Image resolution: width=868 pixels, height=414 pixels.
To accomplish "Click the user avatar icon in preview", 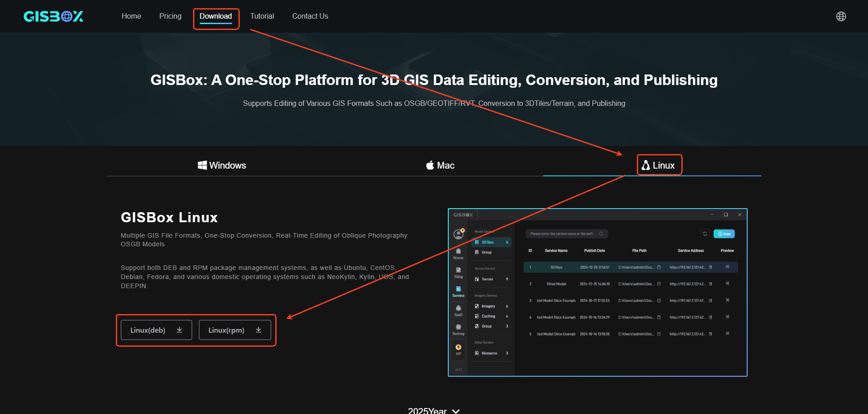I will 458,234.
